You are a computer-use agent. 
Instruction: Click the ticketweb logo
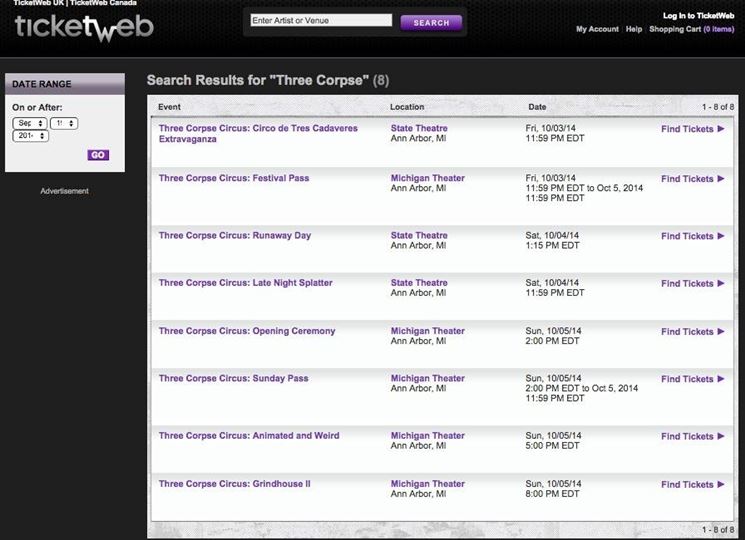click(84, 28)
